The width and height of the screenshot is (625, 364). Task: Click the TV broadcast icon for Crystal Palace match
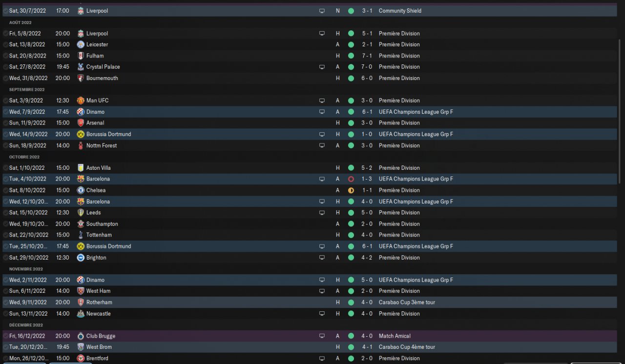coord(322,67)
